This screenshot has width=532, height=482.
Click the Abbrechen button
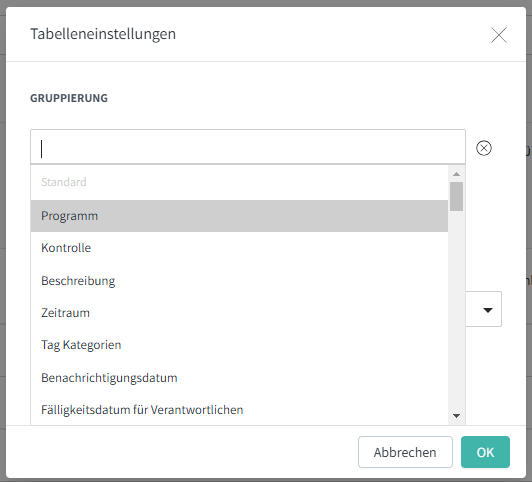[405, 452]
